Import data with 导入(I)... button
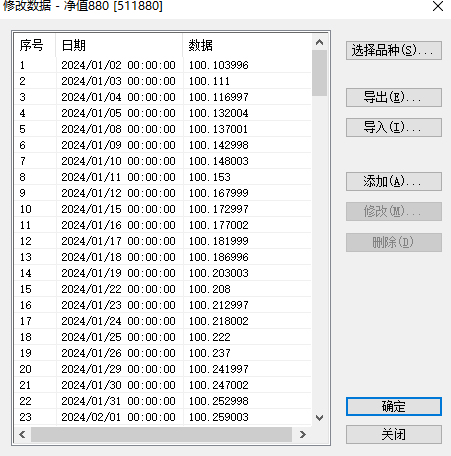451x456 pixels. [394, 127]
